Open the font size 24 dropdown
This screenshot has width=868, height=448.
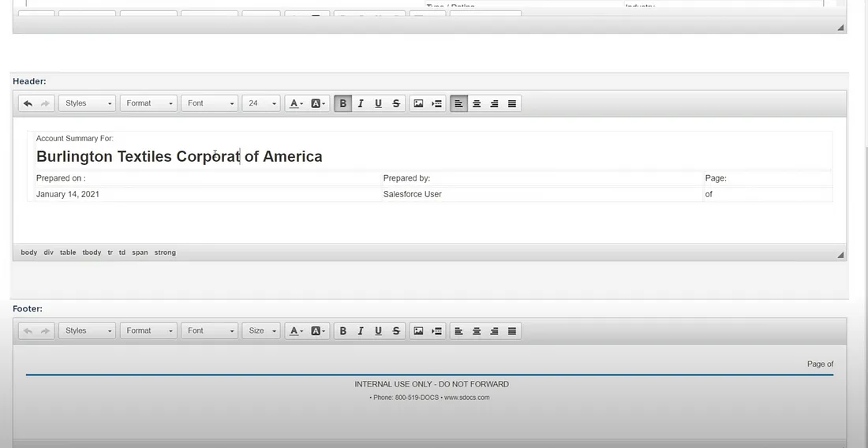click(x=261, y=103)
